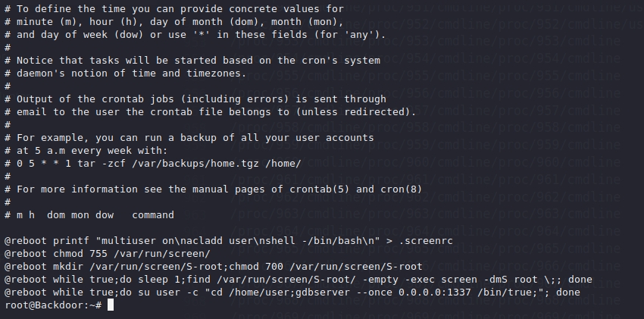Image resolution: width=644 pixels, height=319 pixels.
Task: Click the 'daemon's notion of time and timezones' line
Action: click(x=130, y=73)
